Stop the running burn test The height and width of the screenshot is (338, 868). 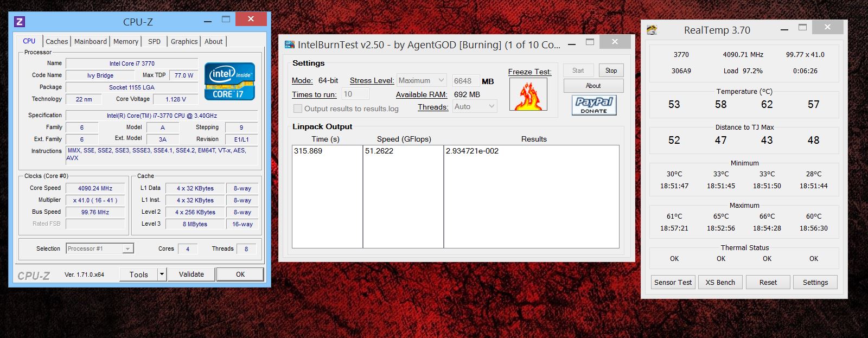[611, 71]
